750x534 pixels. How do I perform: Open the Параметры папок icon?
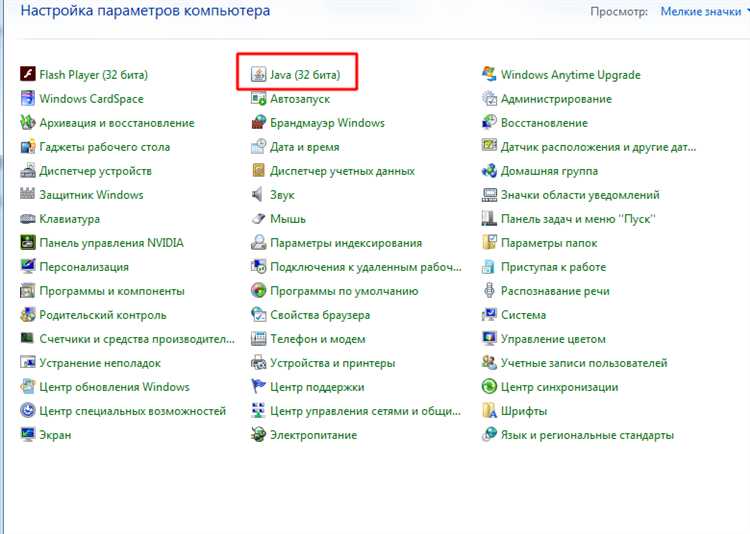click(x=489, y=243)
